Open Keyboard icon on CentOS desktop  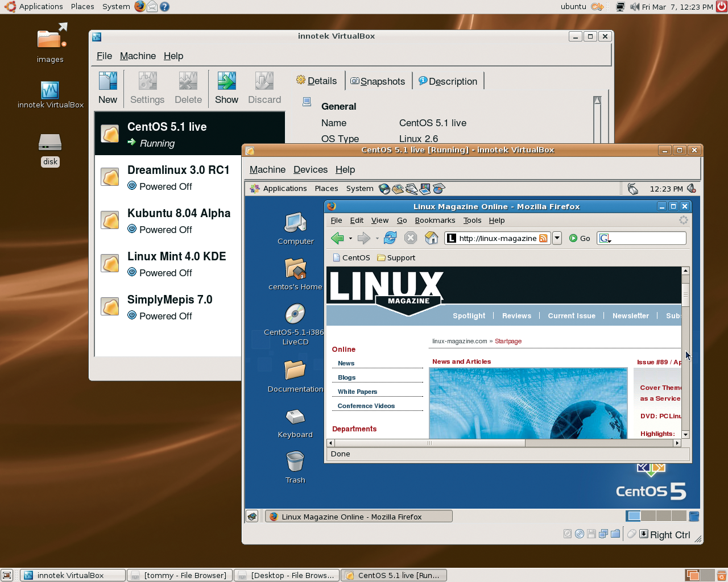point(295,417)
